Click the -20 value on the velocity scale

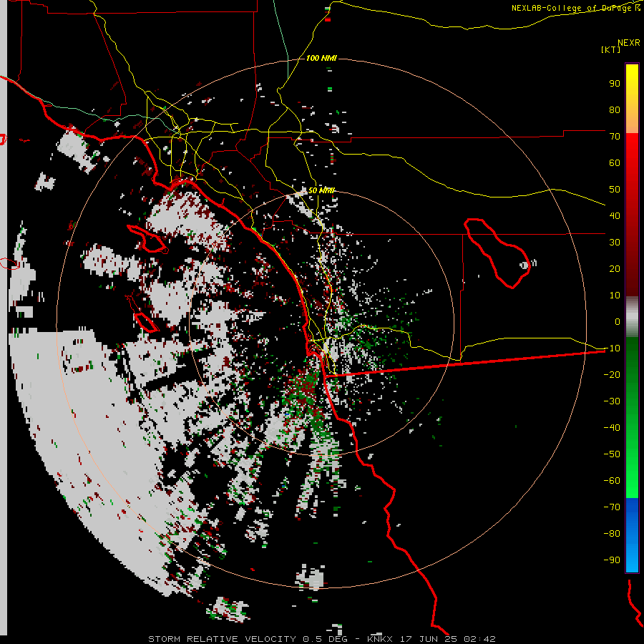pyautogui.click(x=612, y=375)
